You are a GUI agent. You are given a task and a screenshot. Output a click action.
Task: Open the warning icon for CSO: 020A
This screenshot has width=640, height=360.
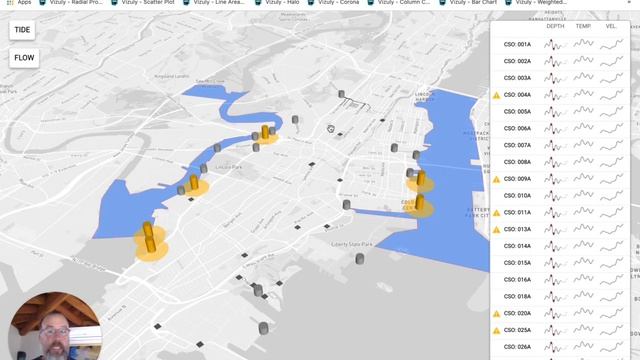(496, 313)
